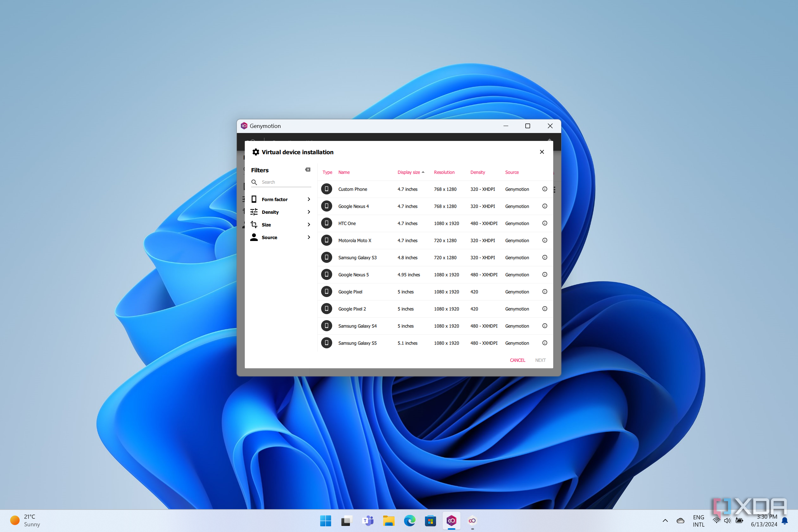This screenshot has width=798, height=532.
Task: Sort devices by Density column
Action: coord(478,172)
